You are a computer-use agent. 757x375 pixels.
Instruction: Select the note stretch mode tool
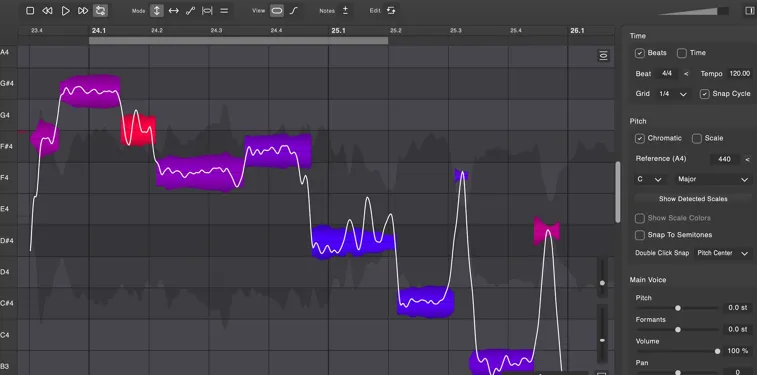[207, 11]
